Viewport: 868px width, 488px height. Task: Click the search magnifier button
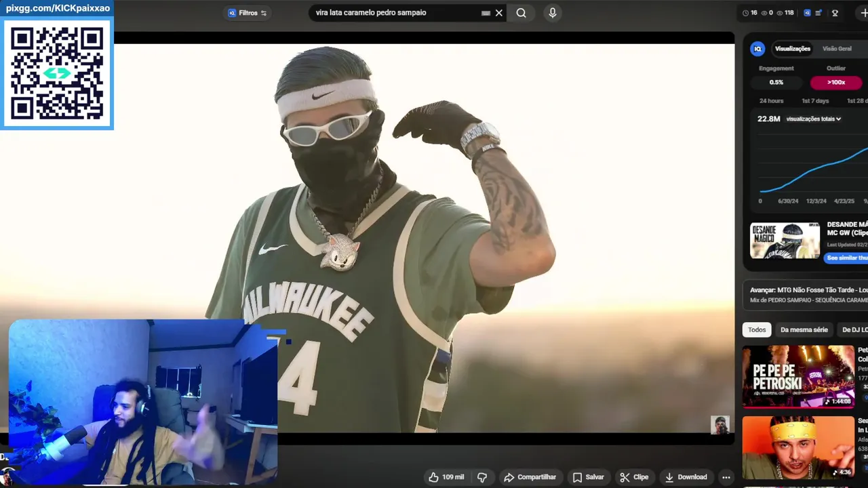click(521, 13)
